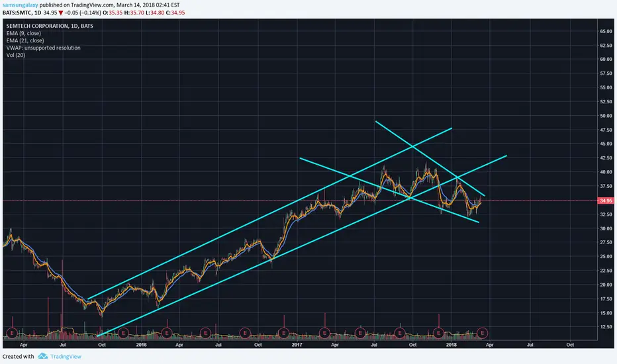Click the 42.50 price axis label
617x364 pixels.
(606, 158)
